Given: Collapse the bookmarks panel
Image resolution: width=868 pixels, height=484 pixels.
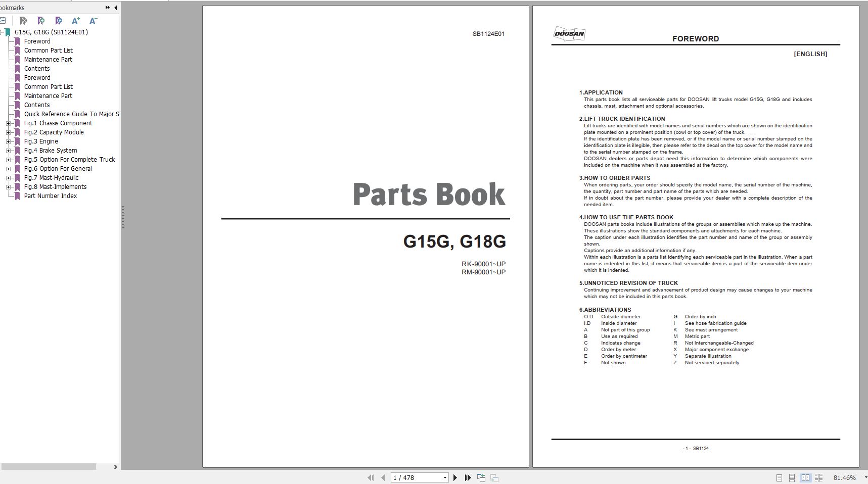Looking at the screenshot, I should tap(116, 8).
